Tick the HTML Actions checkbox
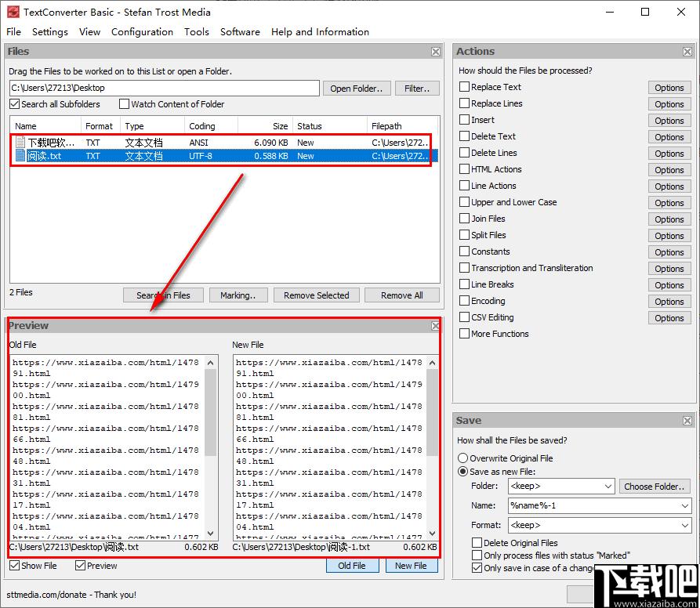 point(464,169)
